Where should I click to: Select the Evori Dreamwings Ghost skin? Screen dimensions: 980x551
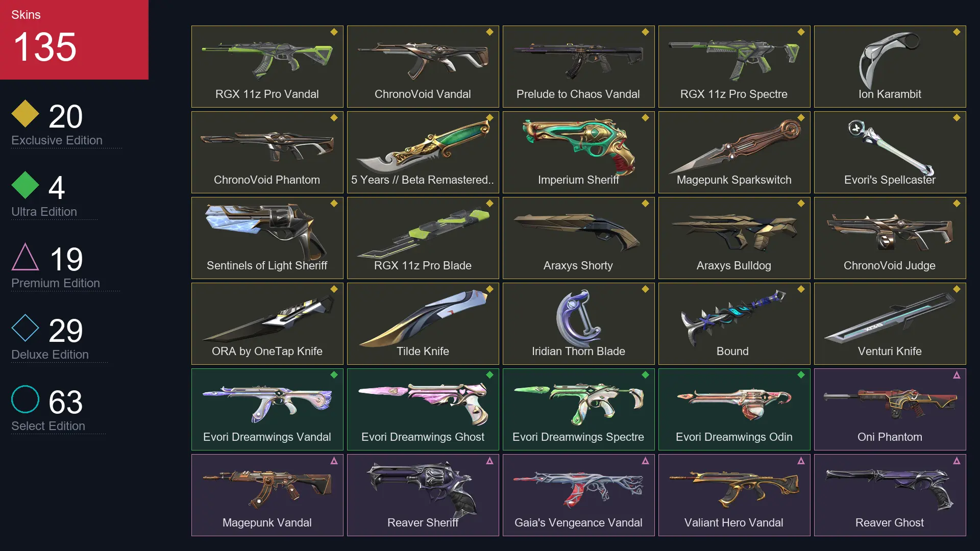click(423, 409)
